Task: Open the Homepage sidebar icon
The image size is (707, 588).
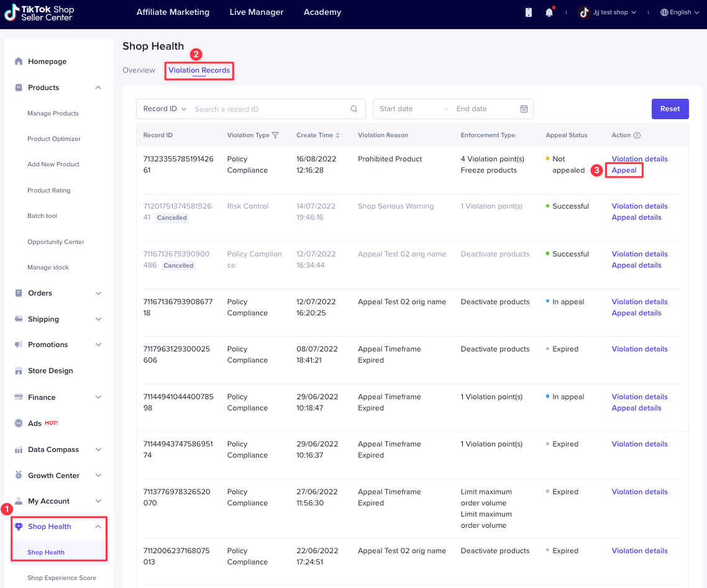Action: click(19, 61)
